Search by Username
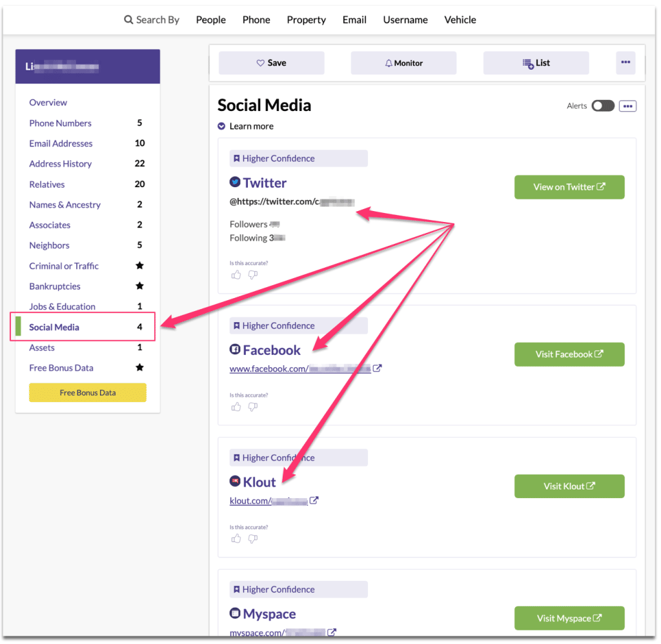 tap(405, 20)
